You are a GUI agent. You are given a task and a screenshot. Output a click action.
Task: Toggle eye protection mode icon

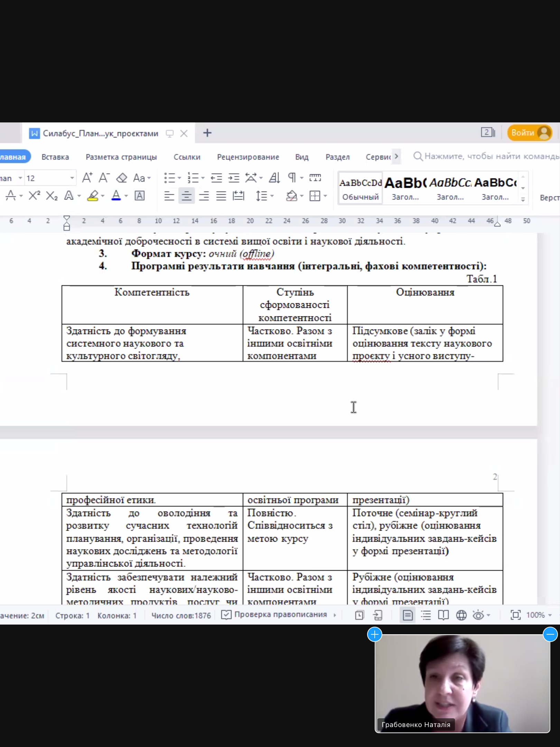pos(478,615)
